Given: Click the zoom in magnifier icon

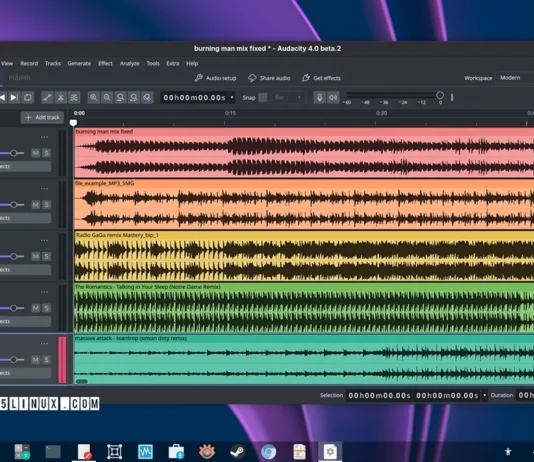Looking at the screenshot, I should click(x=94, y=98).
